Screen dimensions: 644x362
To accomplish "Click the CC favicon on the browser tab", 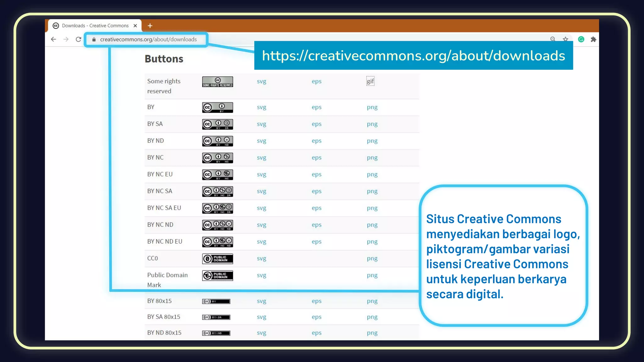I will click(56, 25).
